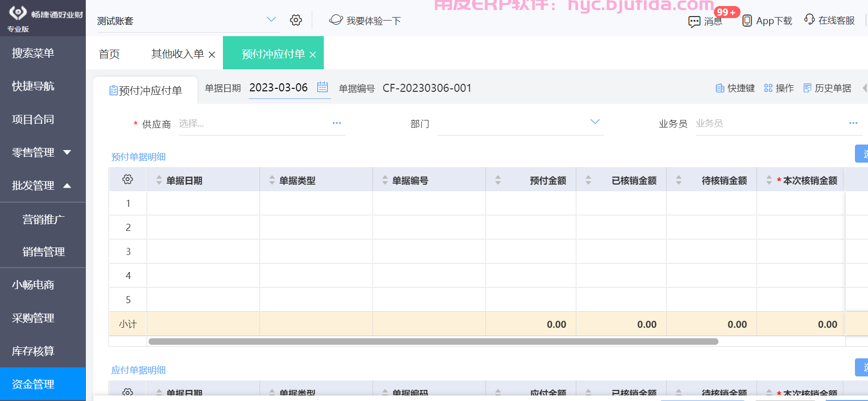This screenshot has width=868, height=401.
Task: Open payable table column settings gear
Action: [128, 391]
